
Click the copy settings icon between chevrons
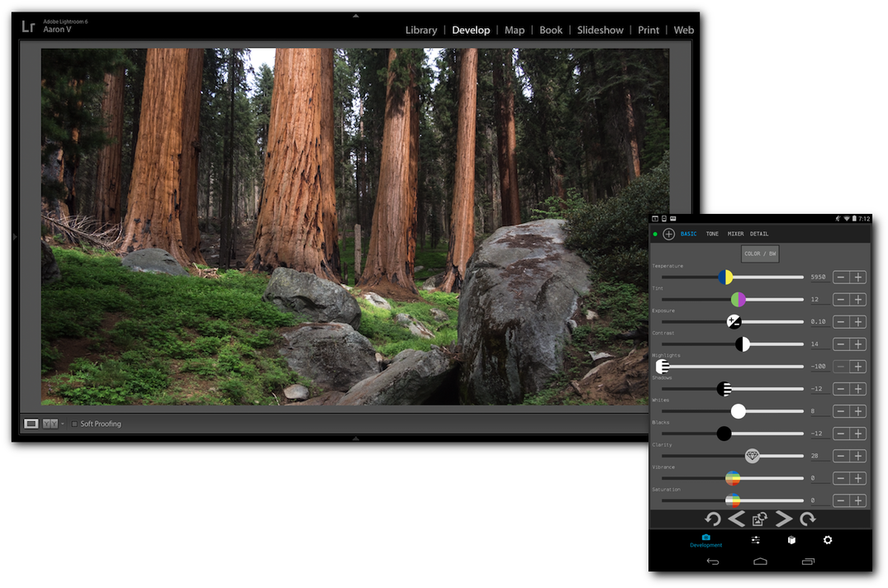[x=760, y=519]
